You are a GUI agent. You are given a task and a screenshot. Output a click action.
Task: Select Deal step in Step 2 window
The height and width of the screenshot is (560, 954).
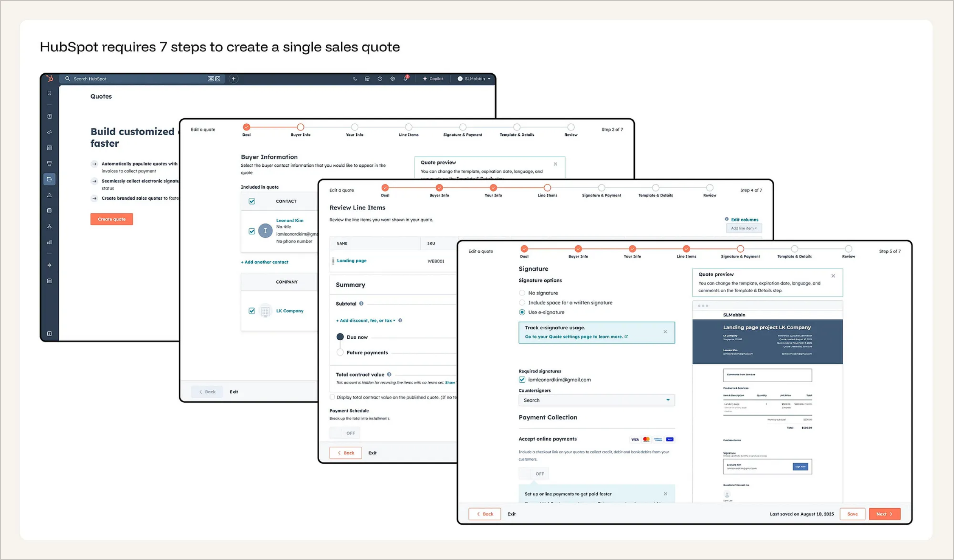[247, 127]
